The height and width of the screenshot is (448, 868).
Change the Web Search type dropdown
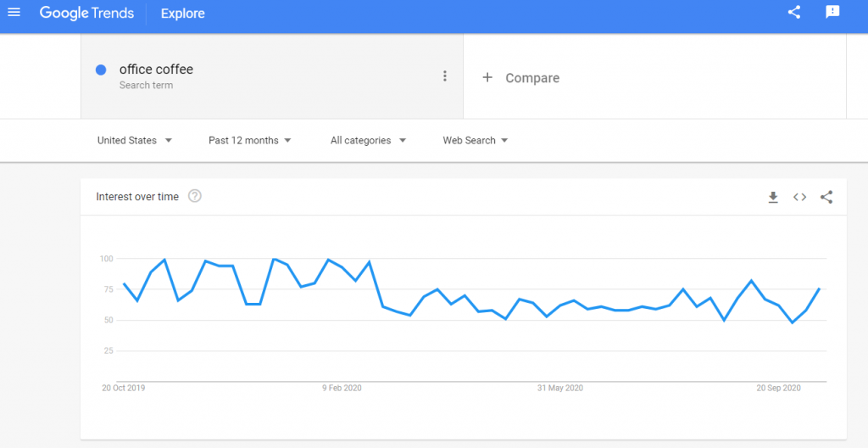coord(475,141)
